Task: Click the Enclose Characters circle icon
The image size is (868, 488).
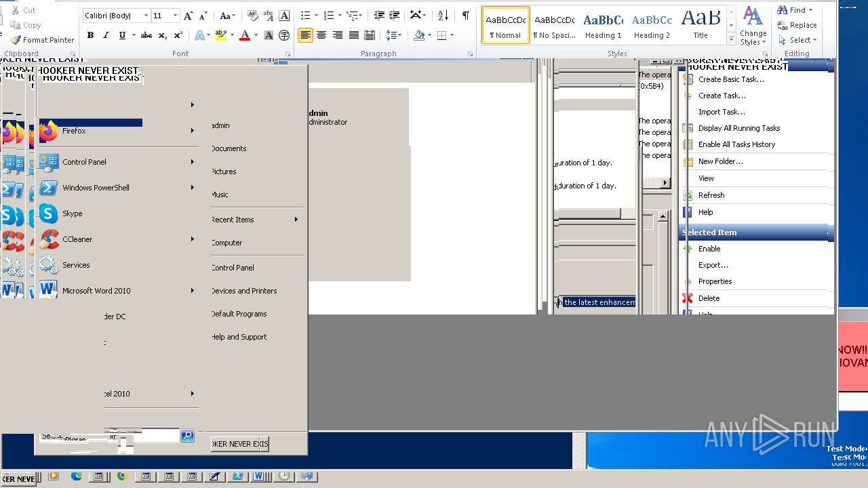Action: tap(285, 35)
